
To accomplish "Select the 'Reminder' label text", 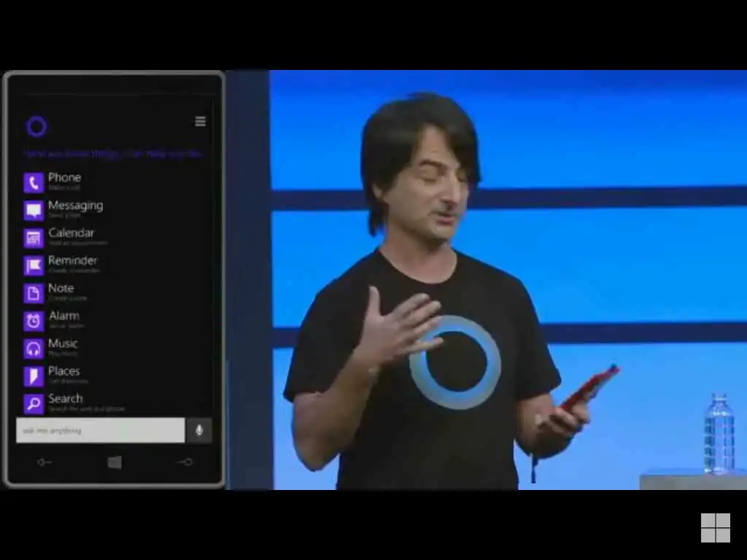I will [x=72, y=260].
